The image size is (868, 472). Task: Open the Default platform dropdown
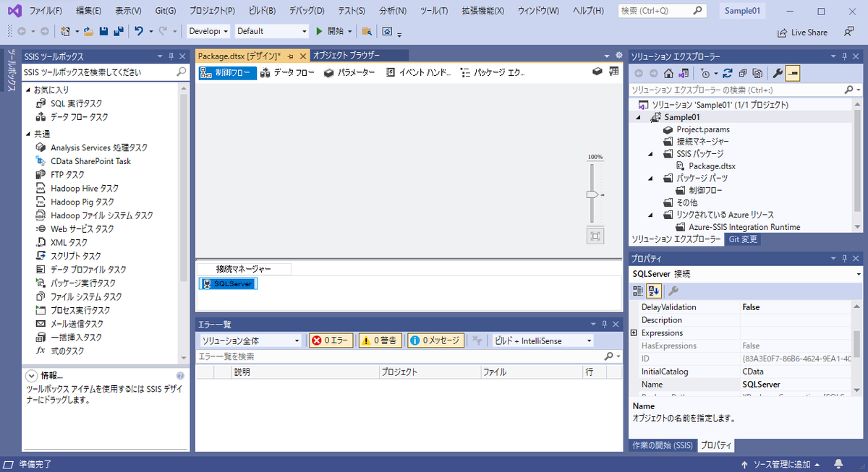point(271,31)
